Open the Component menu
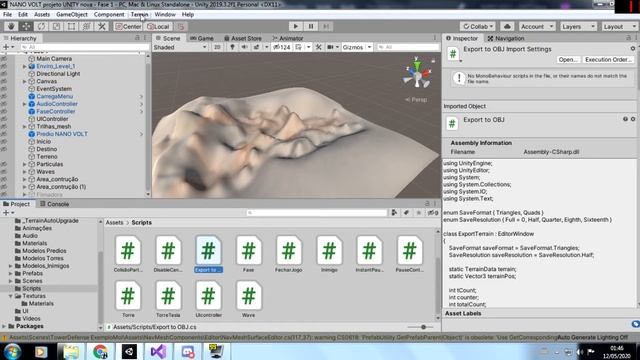Screen dimensions: 640x360 tap(109, 14)
